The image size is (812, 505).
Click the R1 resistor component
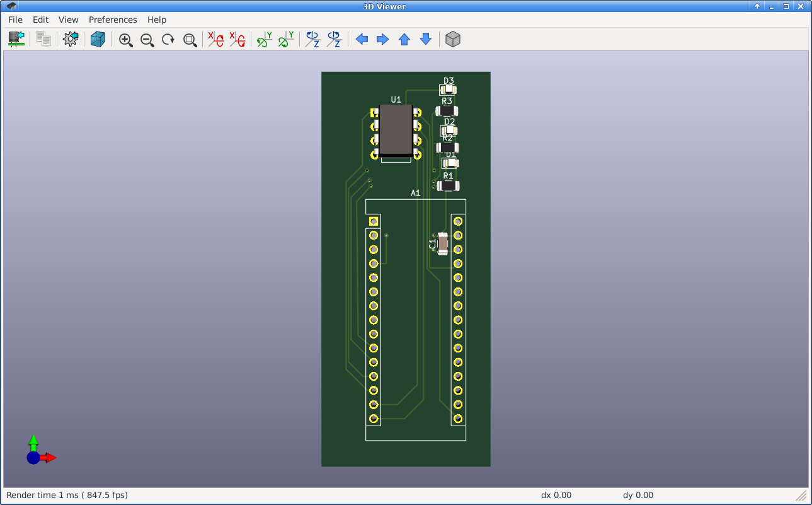(x=448, y=185)
